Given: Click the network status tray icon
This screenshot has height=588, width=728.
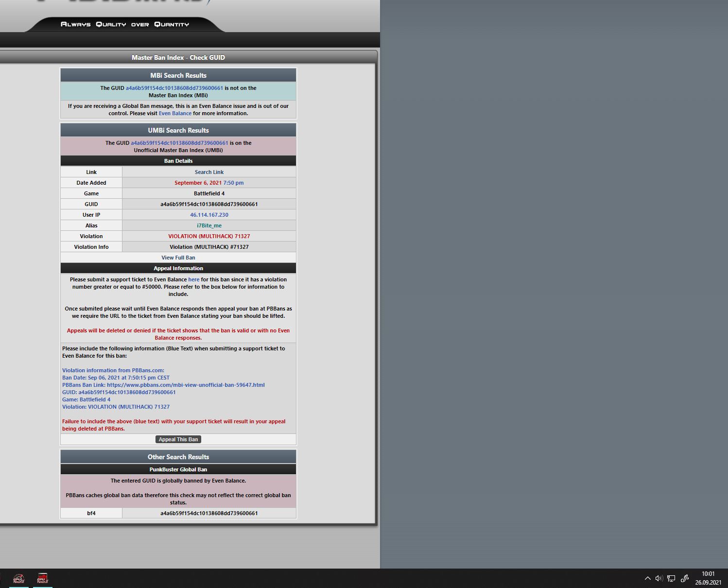Looking at the screenshot, I should (671, 578).
